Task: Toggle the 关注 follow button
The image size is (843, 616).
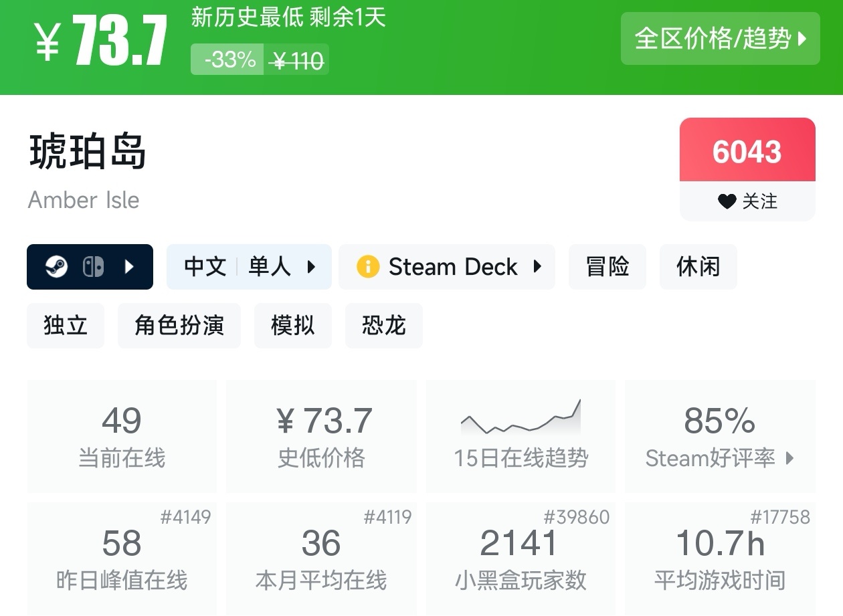Action: (747, 201)
